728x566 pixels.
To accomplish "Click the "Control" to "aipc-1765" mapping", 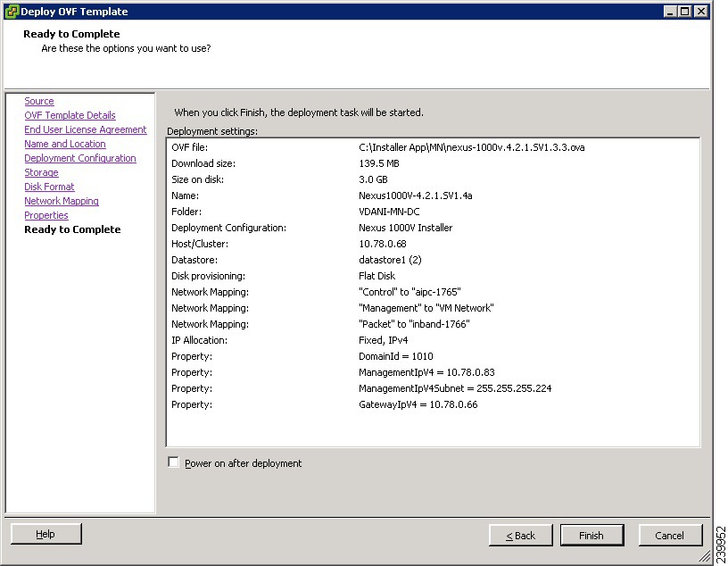I will pos(409,292).
